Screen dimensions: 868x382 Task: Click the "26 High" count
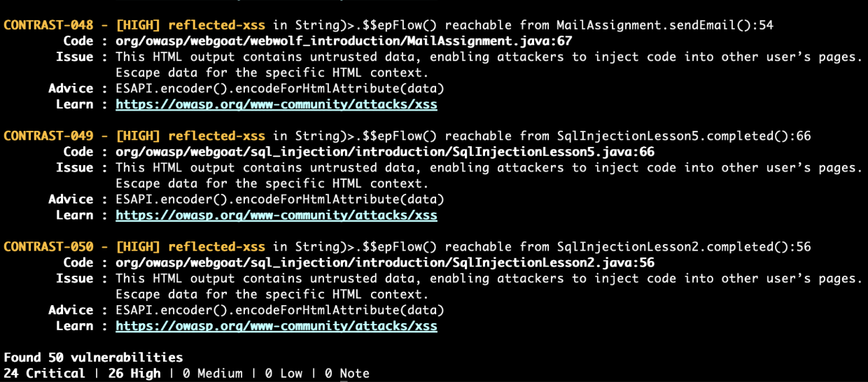tap(134, 374)
